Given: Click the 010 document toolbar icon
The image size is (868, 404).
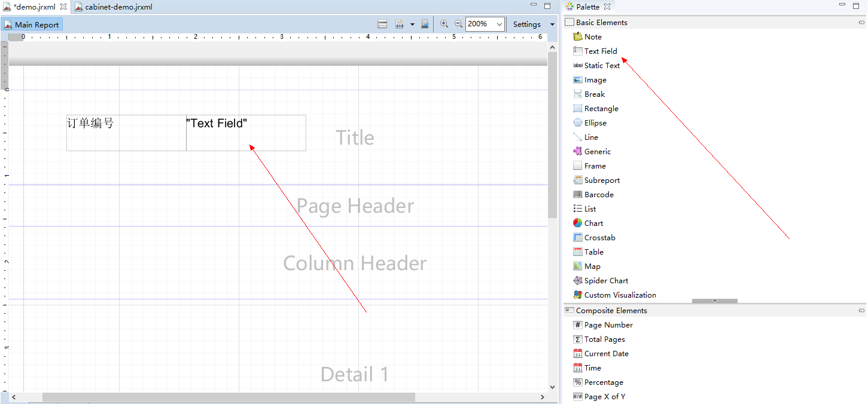Looking at the screenshot, I should point(399,24).
